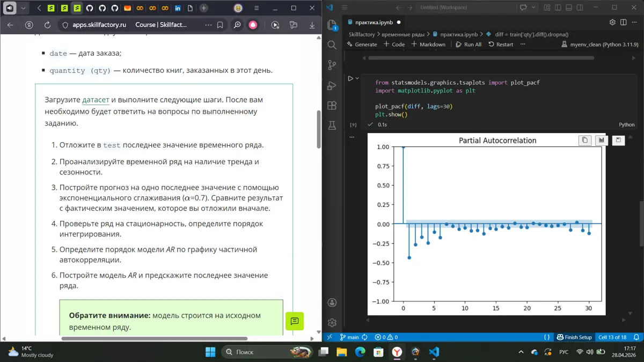Image resolution: width=644 pixels, height=362 pixels.
Task: Select the myenv_clean Python kernel picker
Action: (599, 45)
